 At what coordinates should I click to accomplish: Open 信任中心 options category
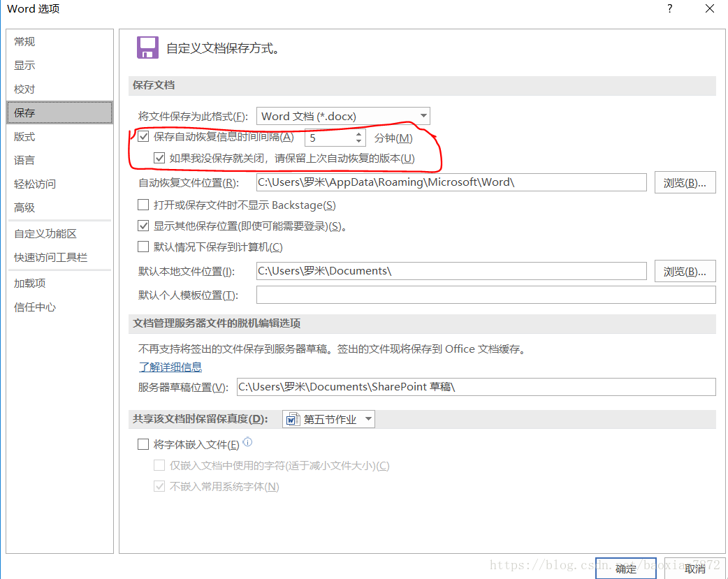59,307
